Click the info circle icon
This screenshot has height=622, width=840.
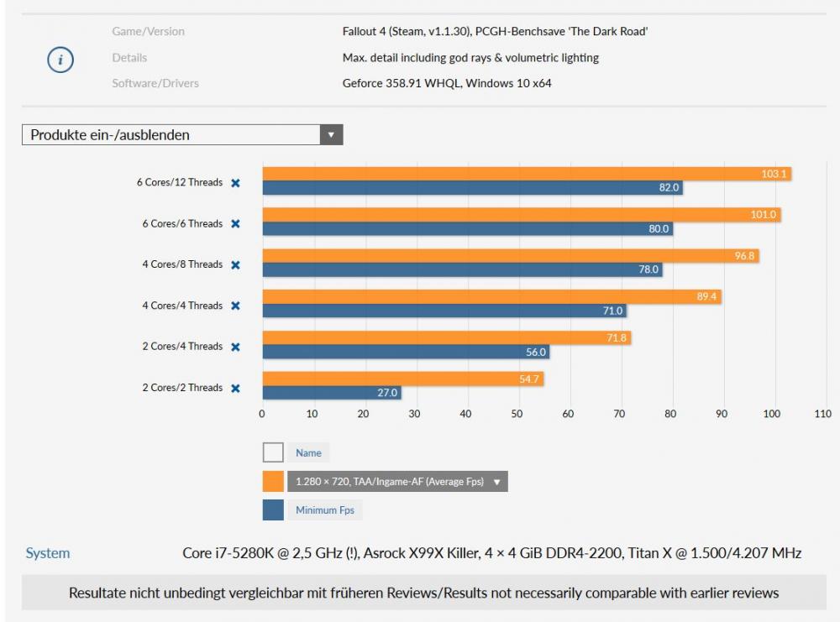pyautogui.click(x=60, y=60)
